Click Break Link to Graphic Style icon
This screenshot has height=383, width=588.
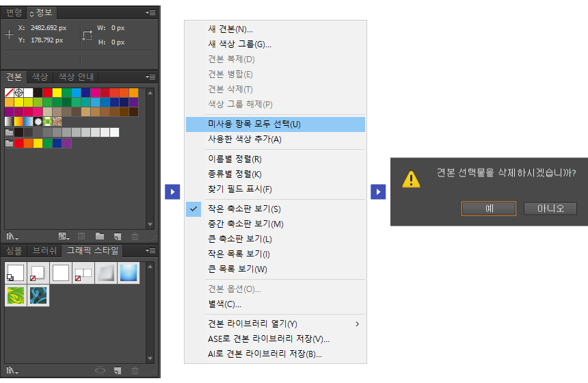(x=100, y=371)
